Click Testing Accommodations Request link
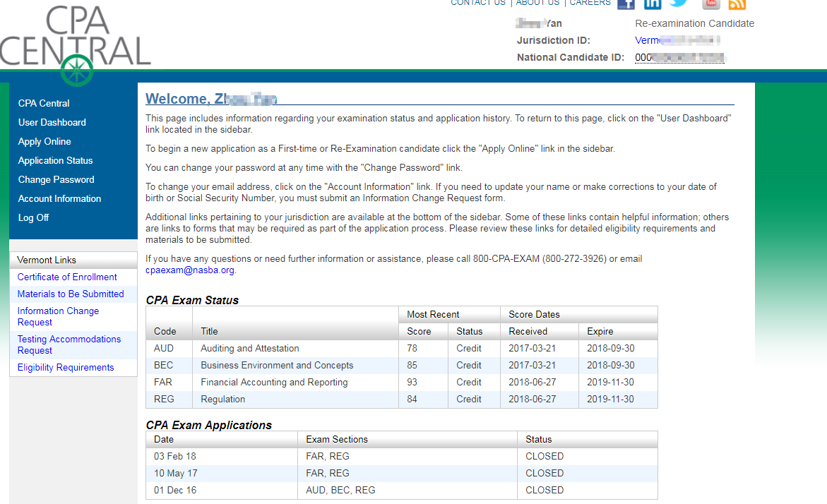This screenshot has height=504, width=827. pyautogui.click(x=69, y=344)
